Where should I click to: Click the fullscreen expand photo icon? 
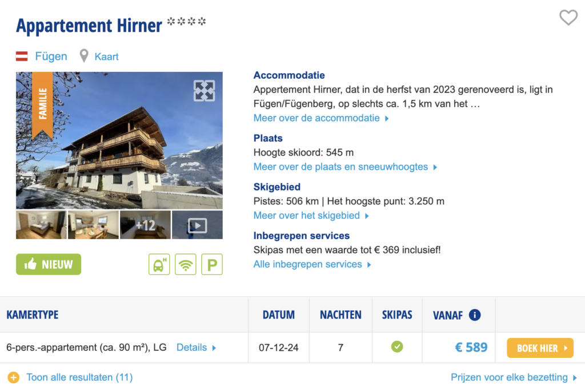[x=204, y=91]
